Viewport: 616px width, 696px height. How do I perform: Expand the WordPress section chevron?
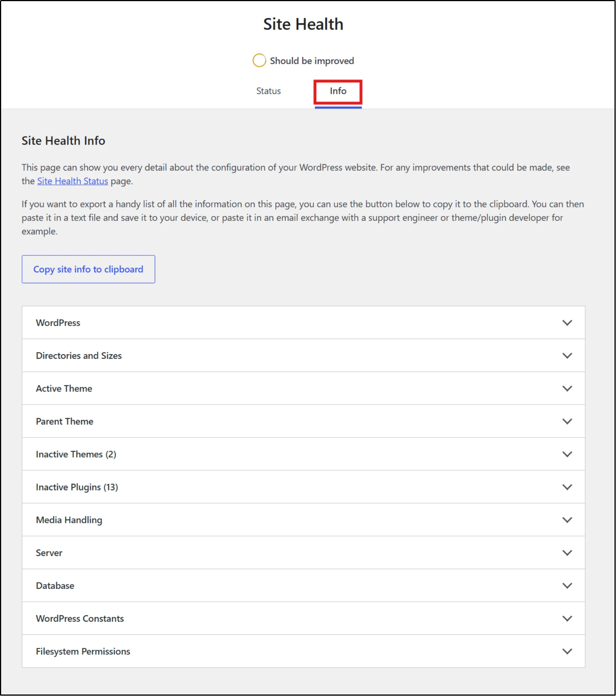pyautogui.click(x=567, y=323)
